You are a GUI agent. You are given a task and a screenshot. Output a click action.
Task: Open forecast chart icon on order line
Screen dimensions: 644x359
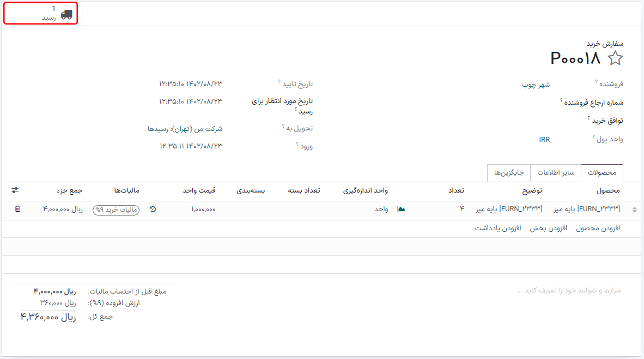click(x=401, y=210)
